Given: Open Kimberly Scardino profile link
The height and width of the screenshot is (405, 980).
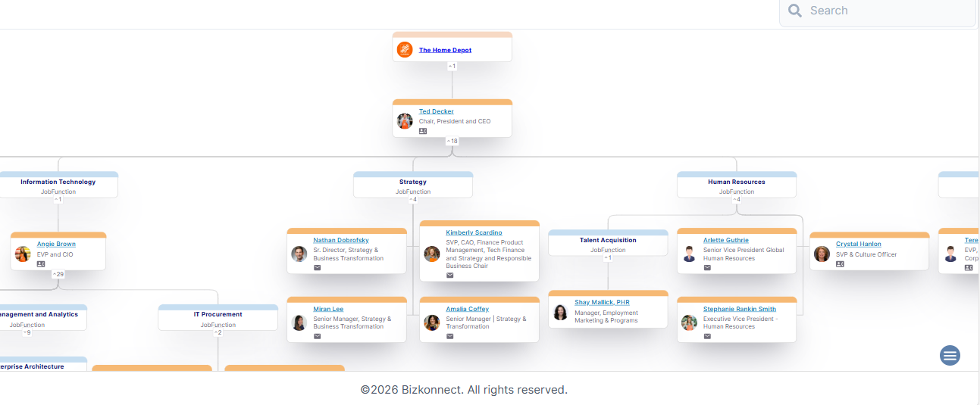Looking at the screenshot, I should coord(474,232).
